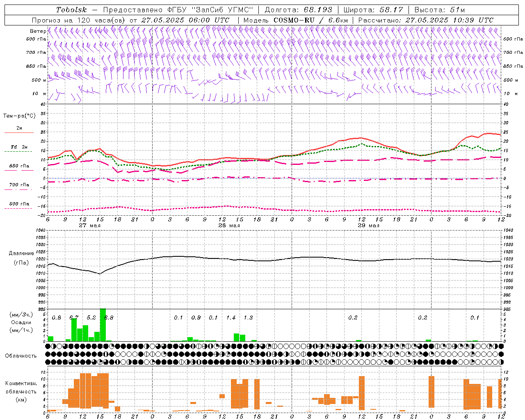Click the '1.3' precipitation amount
The width and height of the screenshot is (525, 420).
tap(248, 317)
